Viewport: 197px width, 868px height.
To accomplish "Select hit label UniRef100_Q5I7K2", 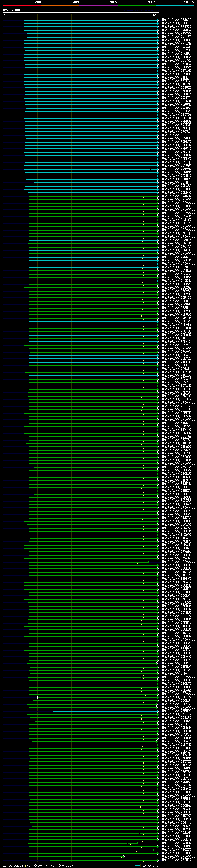I will pos(177,61).
